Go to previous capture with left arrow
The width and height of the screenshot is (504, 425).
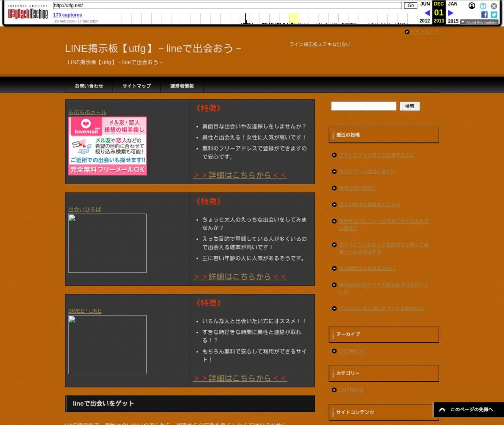[x=427, y=13]
